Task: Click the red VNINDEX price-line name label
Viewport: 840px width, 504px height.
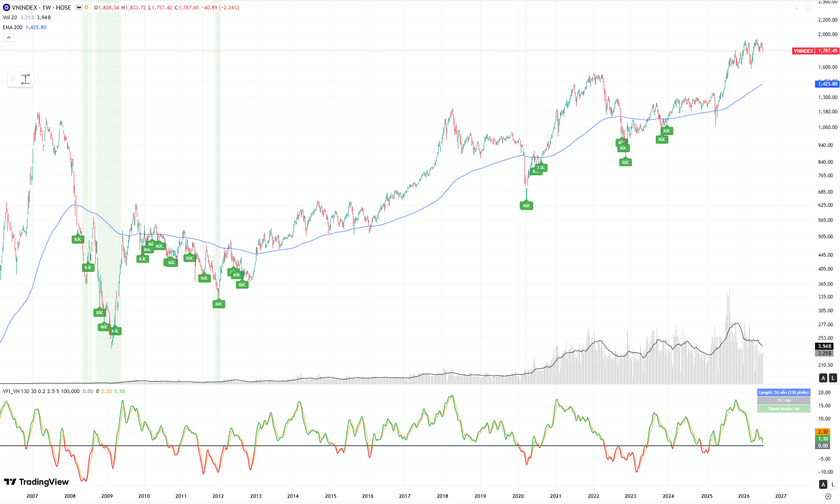Action: pos(803,51)
